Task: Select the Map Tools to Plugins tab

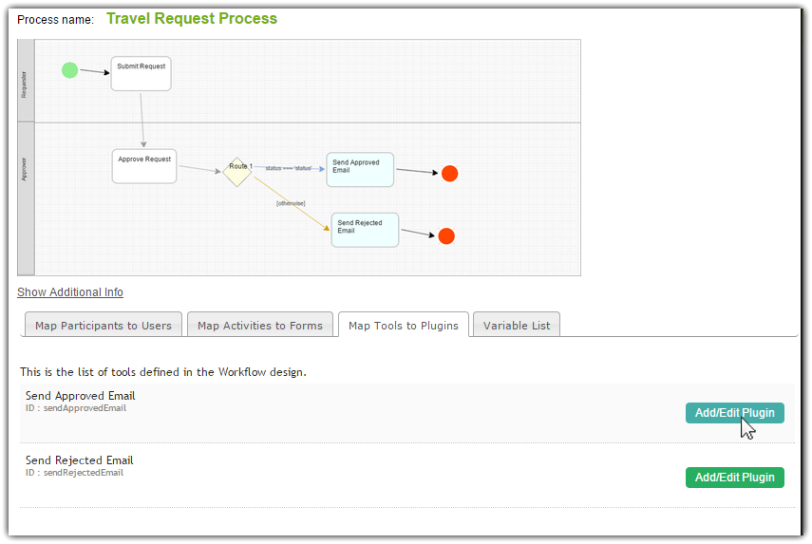Action: click(403, 325)
